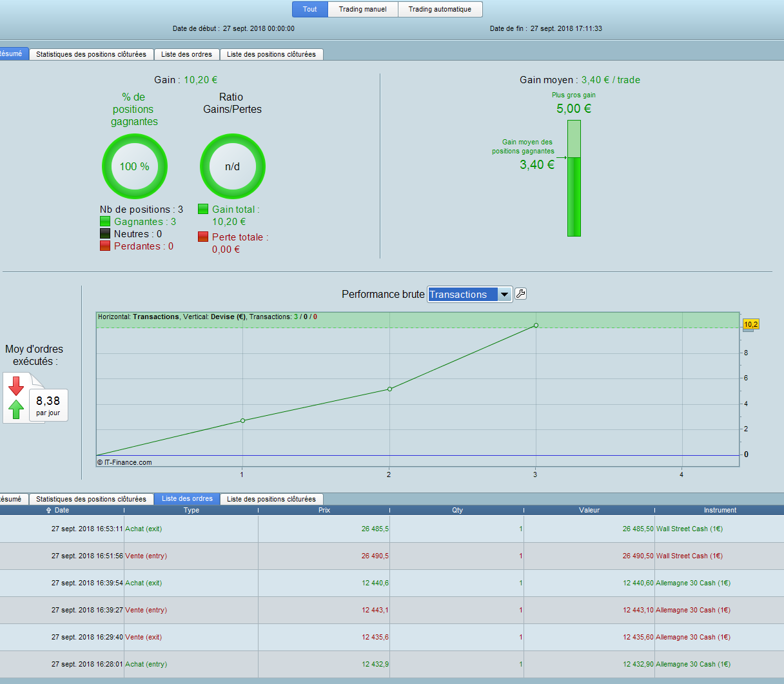Switch to Trading manuel filter
The image size is (784, 684).
pyautogui.click(x=363, y=10)
